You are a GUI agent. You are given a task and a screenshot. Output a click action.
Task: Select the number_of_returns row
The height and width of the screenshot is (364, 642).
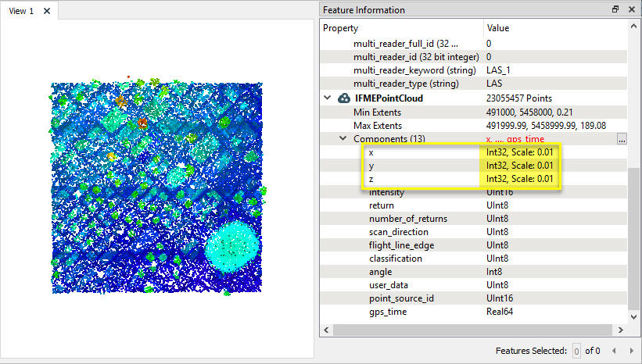coord(473,219)
